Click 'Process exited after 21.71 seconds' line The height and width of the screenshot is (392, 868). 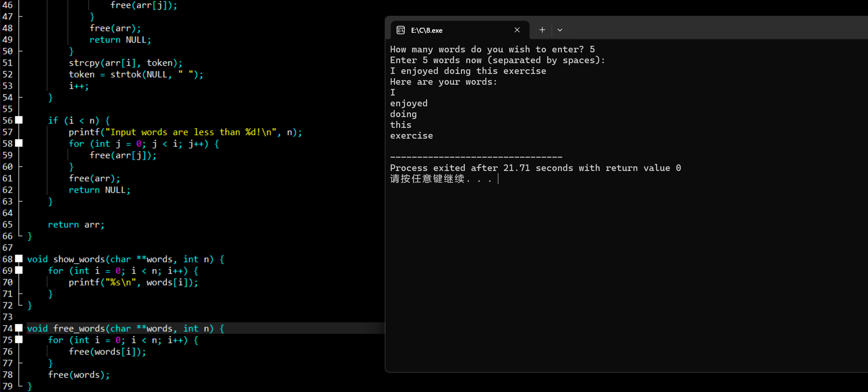point(535,168)
